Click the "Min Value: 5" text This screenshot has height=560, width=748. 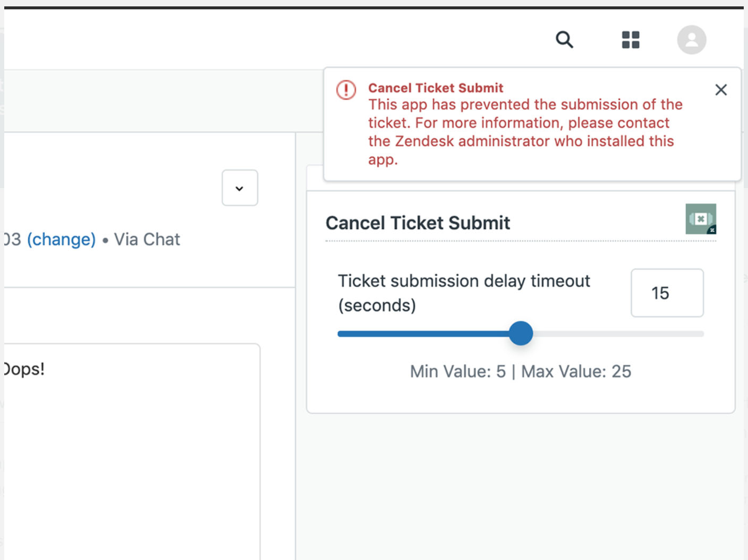tap(457, 371)
